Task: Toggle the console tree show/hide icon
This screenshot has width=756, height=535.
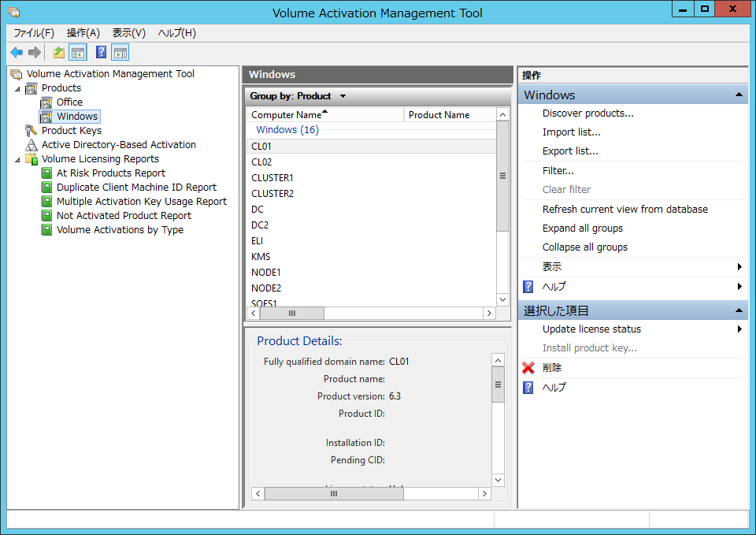Action: click(x=78, y=52)
